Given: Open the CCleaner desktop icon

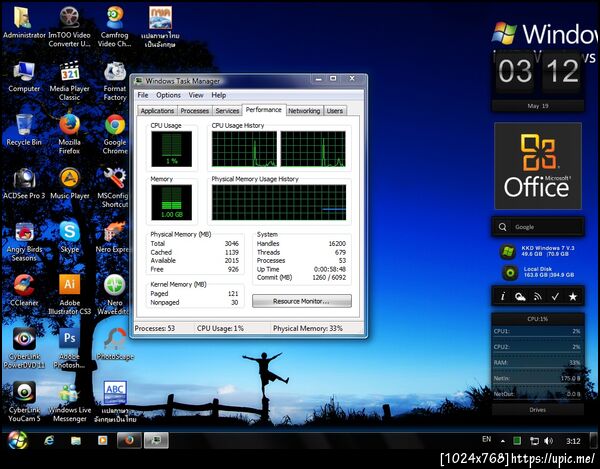Looking at the screenshot, I should click(x=24, y=286).
